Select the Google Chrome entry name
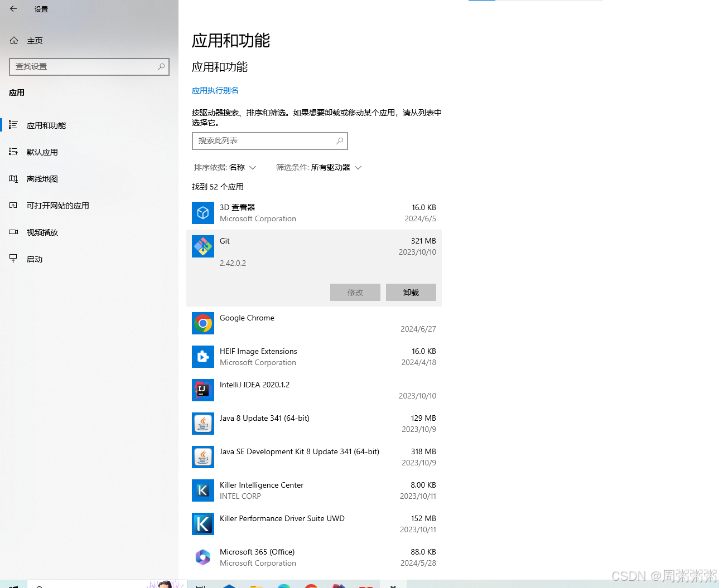Image resolution: width=719 pixels, height=588 pixels. coord(247,318)
